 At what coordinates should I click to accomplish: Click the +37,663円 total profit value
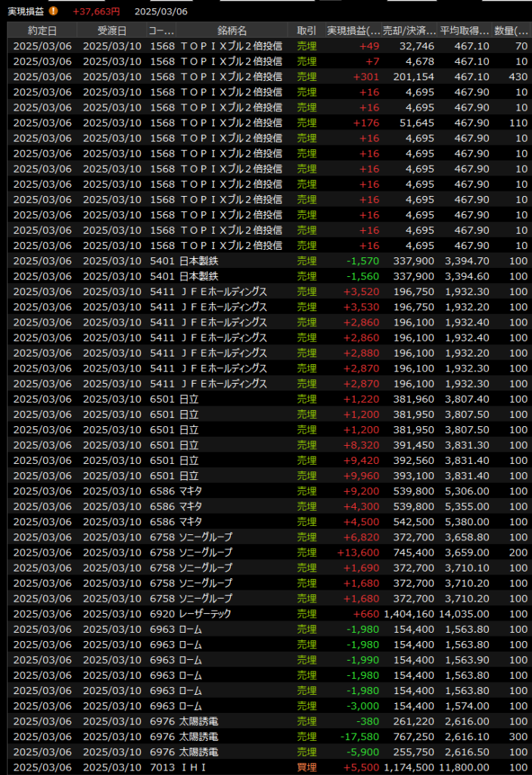[x=96, y=11]
